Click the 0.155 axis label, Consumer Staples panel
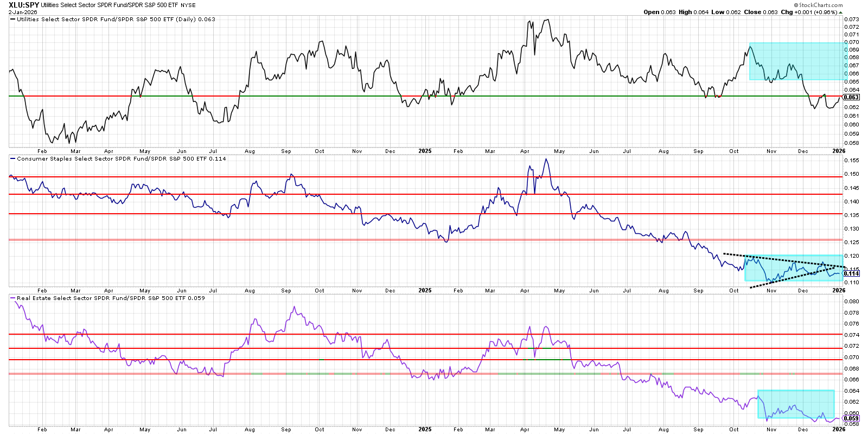Image resolution: width=868 pixels, height=434 pixels. tap(852, 160)
